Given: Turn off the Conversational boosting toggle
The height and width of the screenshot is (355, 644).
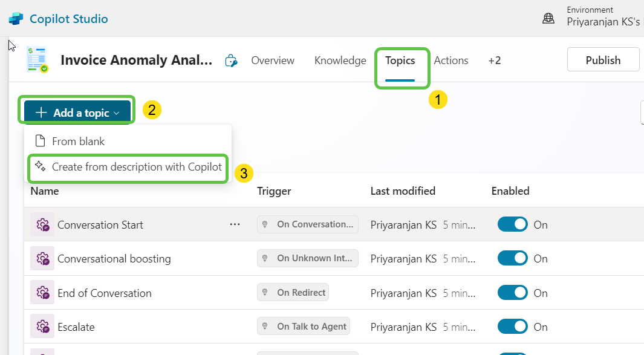Looking at the screenshot, I should 512,259.
